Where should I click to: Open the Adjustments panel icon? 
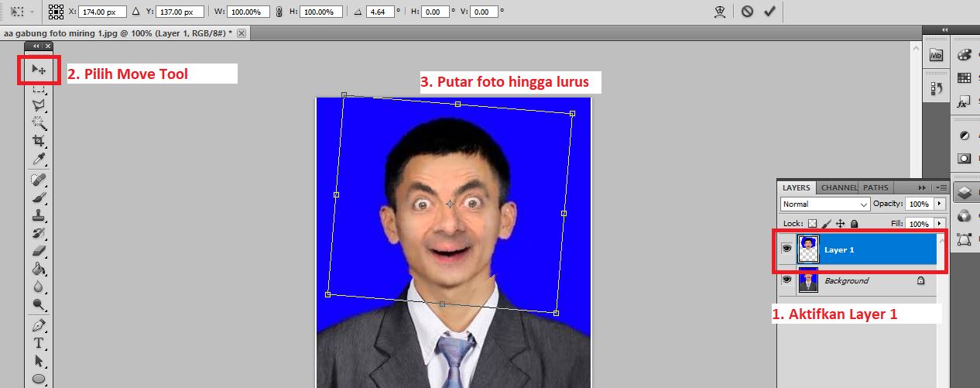tap(965, 136)
